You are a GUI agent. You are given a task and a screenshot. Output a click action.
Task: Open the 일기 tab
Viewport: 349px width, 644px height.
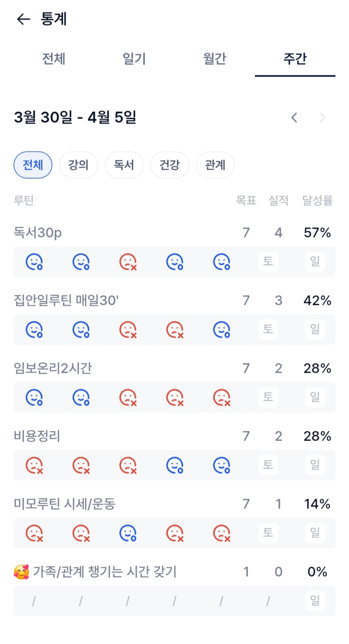134,59
